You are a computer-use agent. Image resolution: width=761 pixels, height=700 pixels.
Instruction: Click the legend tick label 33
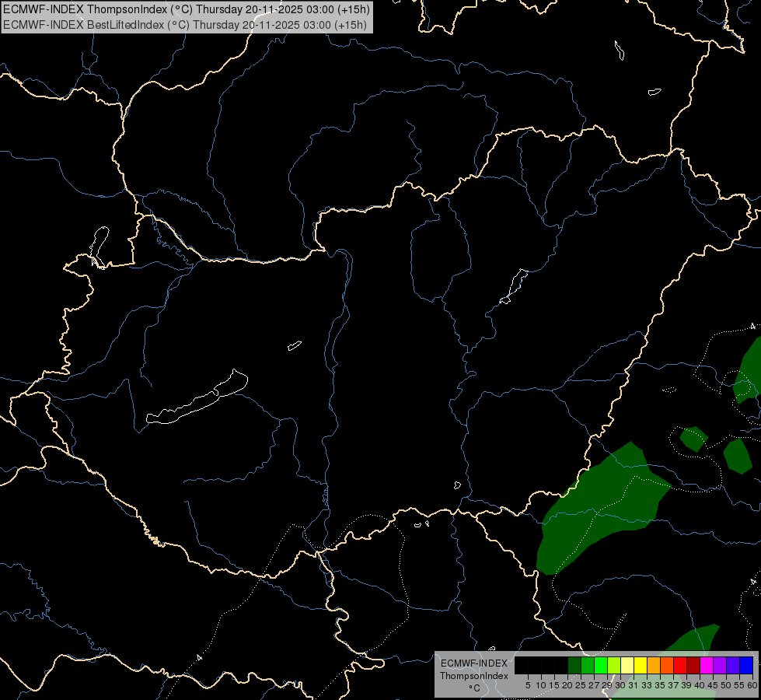coord(647,685)
